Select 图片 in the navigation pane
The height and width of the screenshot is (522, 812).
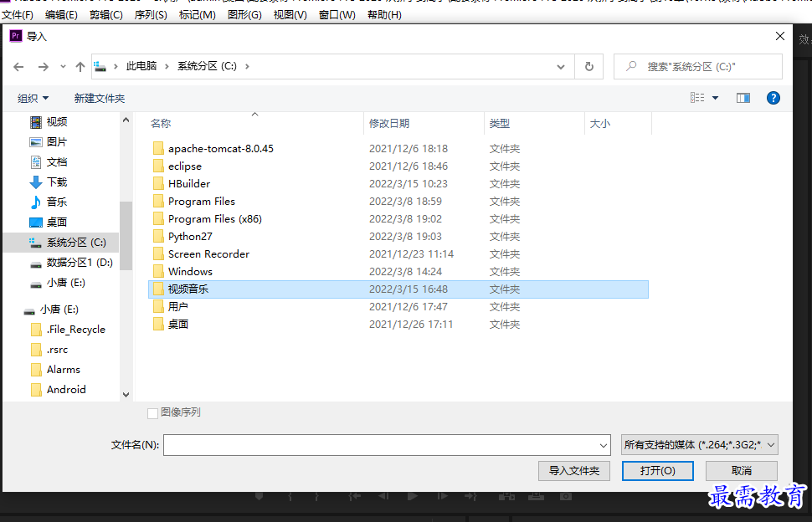tap(49, 142)
